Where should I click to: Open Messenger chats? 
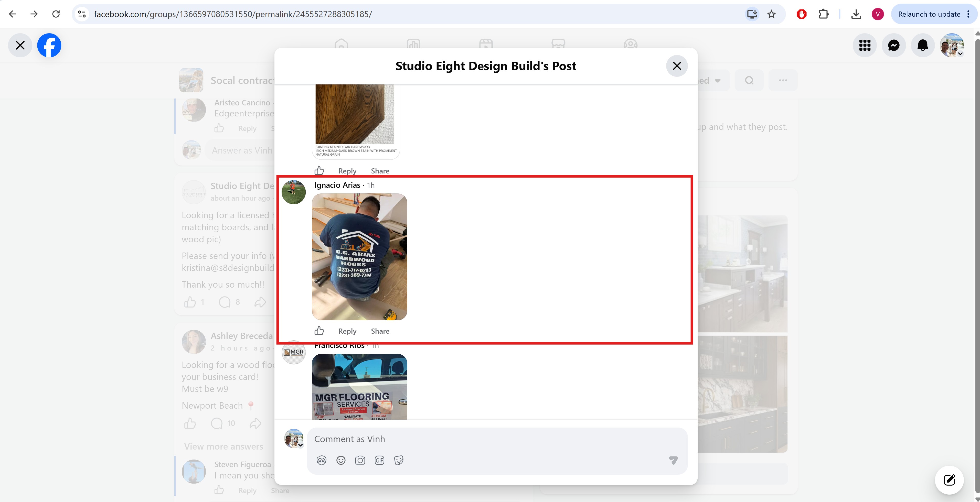[x=894, y=45]
